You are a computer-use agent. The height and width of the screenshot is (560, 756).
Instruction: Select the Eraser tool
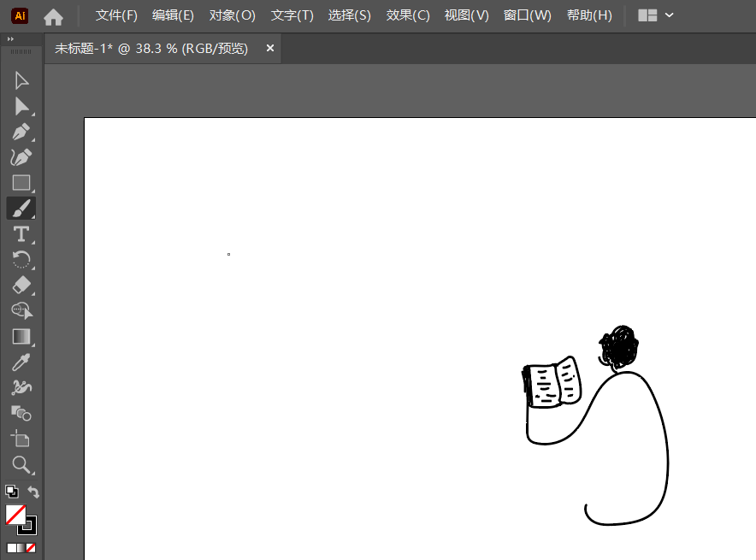coord(21,286)
